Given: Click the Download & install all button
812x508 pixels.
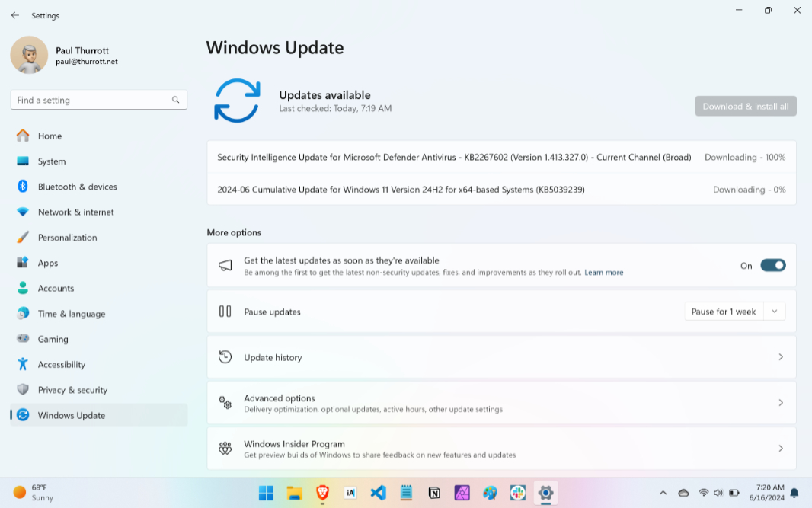Looking at the screenshot, I should (x=745, y=106).
